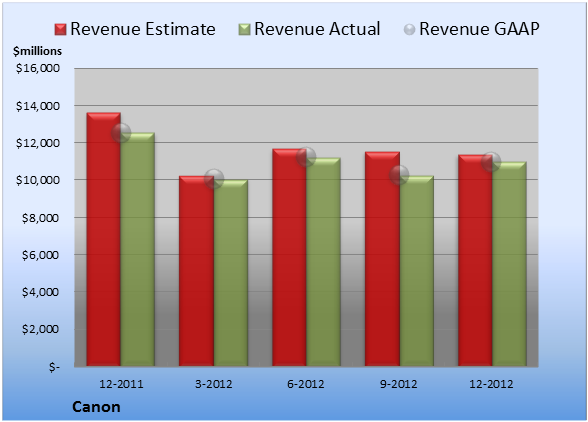Click the GAAP marker for 12-2012

coord(491,162)
